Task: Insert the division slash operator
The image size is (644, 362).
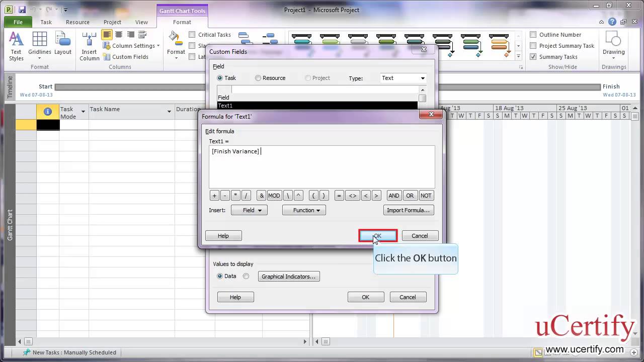Action: click(246, 196)
